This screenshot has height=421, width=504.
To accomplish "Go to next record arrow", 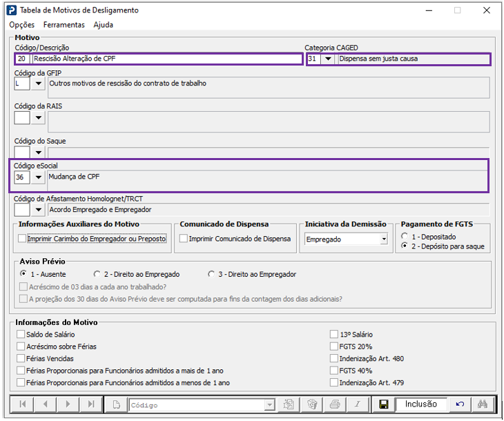I will point(68,404).
